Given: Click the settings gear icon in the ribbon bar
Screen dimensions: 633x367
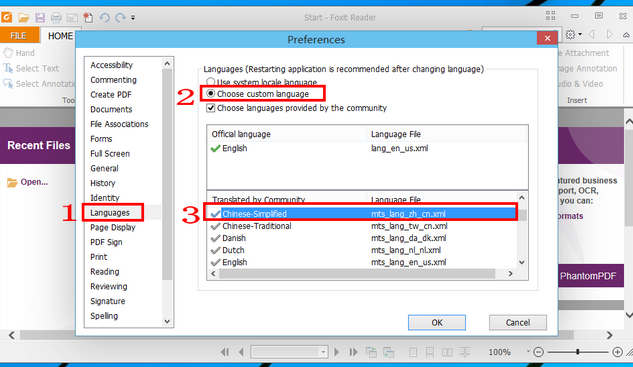Looking at the screenshot, I should tap(570, 35).
